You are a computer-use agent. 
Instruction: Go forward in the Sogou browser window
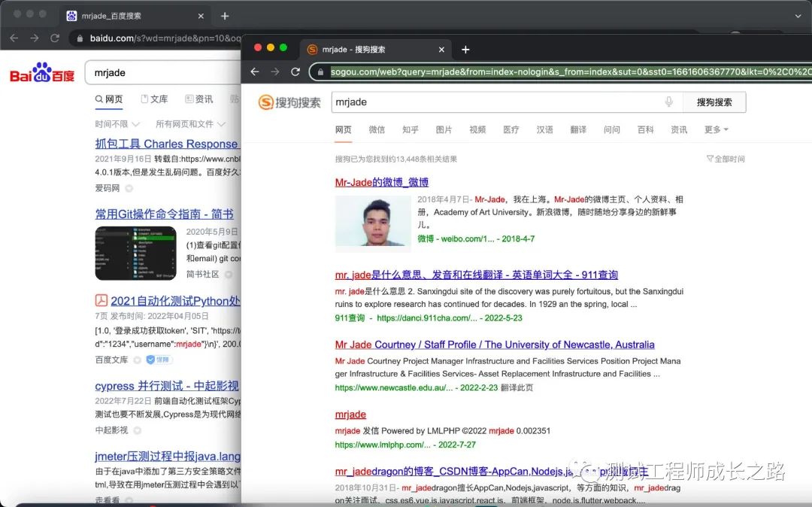(275, 71)
